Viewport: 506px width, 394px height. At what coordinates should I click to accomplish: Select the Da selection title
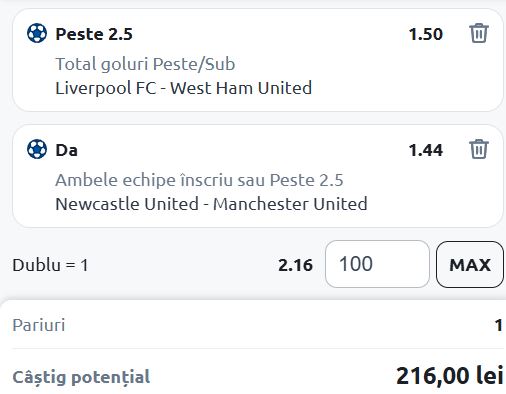(67, 150)
